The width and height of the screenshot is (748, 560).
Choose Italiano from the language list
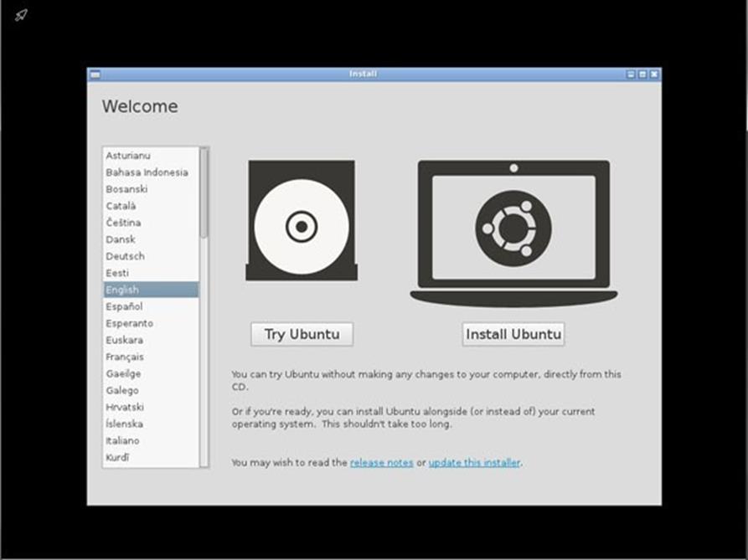(151, 440)
